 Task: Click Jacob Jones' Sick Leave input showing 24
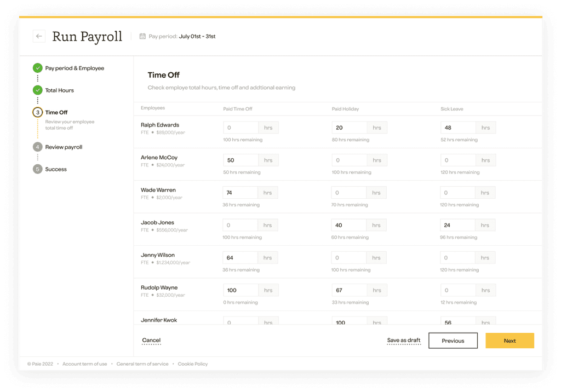pos(457,224)
